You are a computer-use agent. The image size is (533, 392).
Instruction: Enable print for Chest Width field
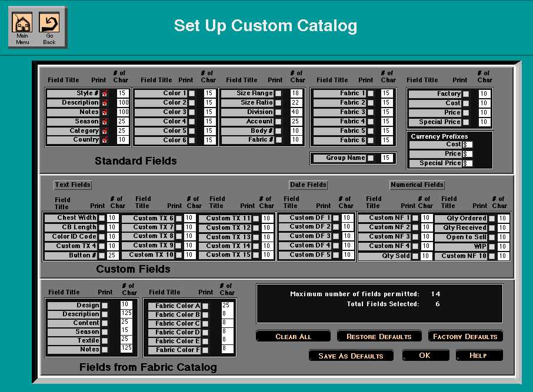tap(102, 218)
